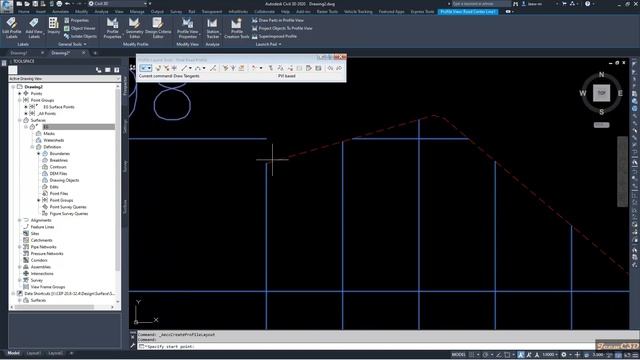Click Project Objects To Profile View

coord(282,28)
